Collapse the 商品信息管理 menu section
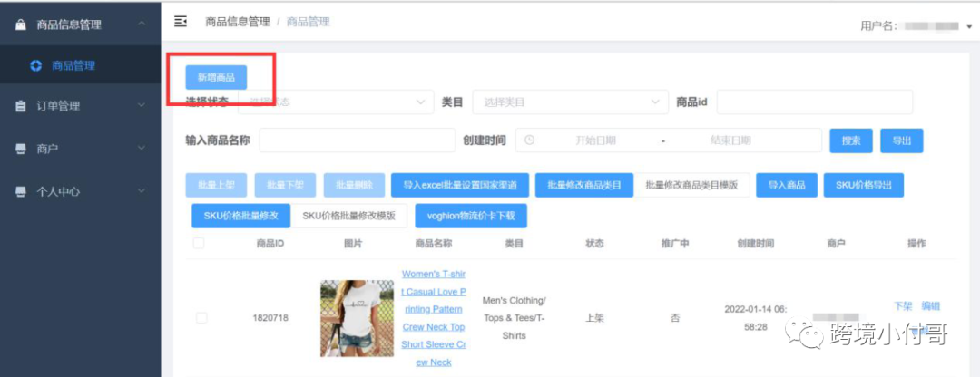 pos(142,24)
